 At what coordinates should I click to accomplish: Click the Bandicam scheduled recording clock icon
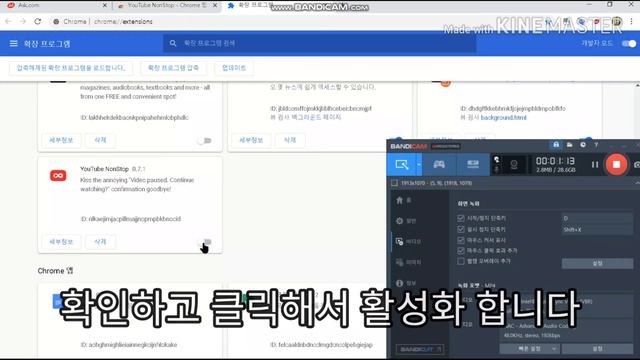tap(583, 145)
